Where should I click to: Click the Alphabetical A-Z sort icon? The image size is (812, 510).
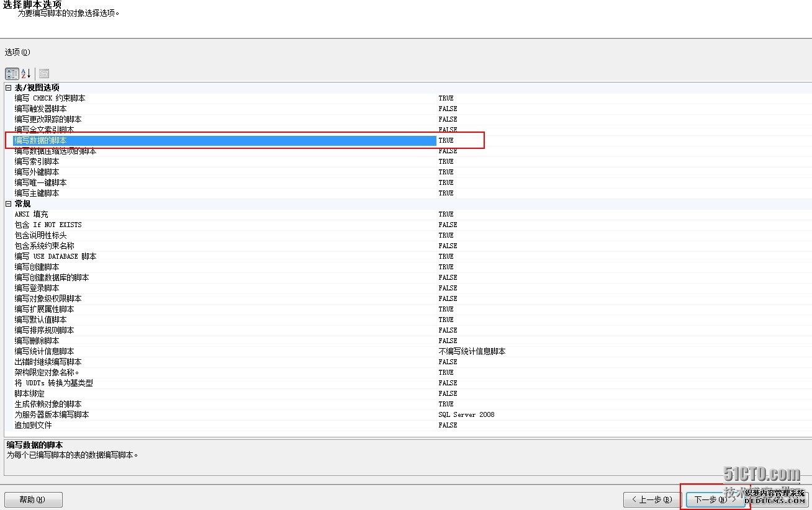click(26, 73)
